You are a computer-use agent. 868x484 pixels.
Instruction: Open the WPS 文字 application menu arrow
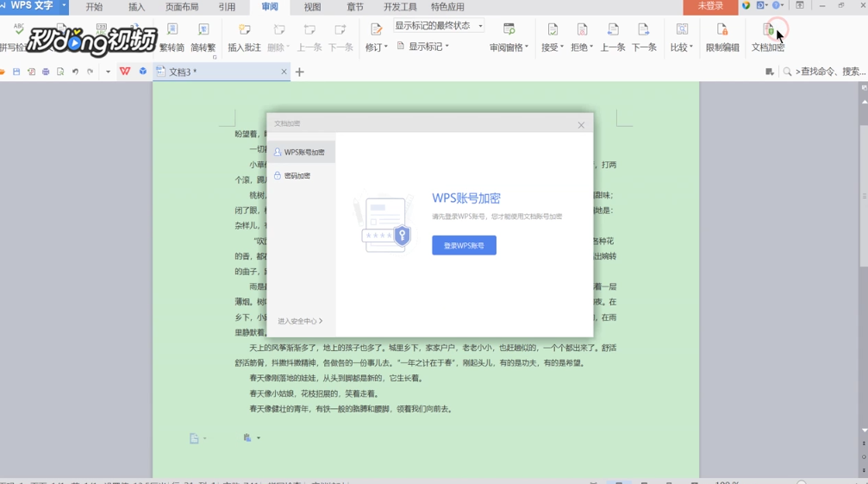pos(64,5)
